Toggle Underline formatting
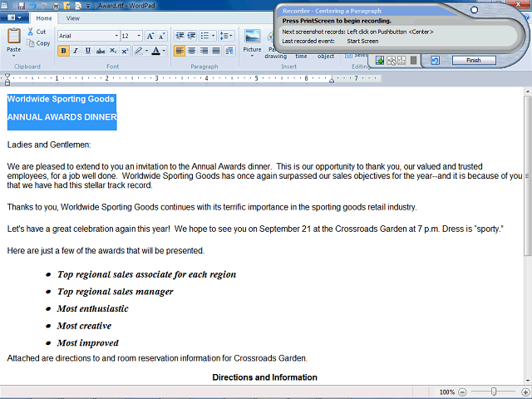532x399 pixels. (x=88, y=51)
